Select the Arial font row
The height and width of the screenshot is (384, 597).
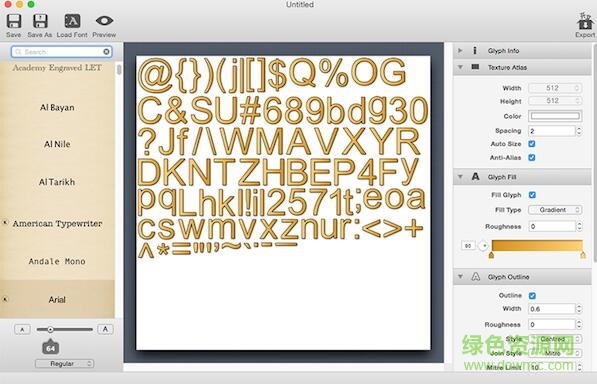(57, 300)
